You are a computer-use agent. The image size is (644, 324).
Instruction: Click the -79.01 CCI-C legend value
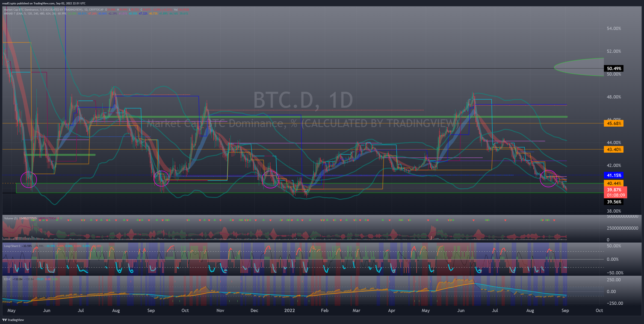click(39, 279)
